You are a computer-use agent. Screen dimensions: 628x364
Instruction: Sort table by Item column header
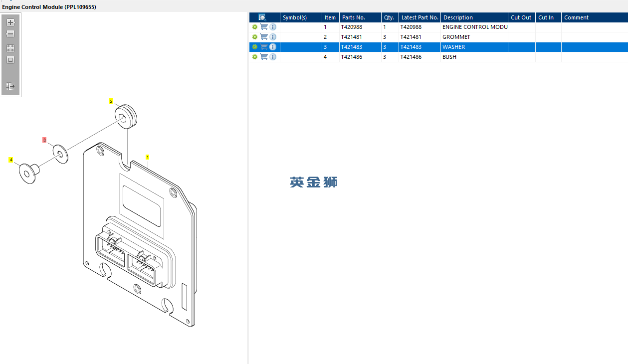coord(331,17)
